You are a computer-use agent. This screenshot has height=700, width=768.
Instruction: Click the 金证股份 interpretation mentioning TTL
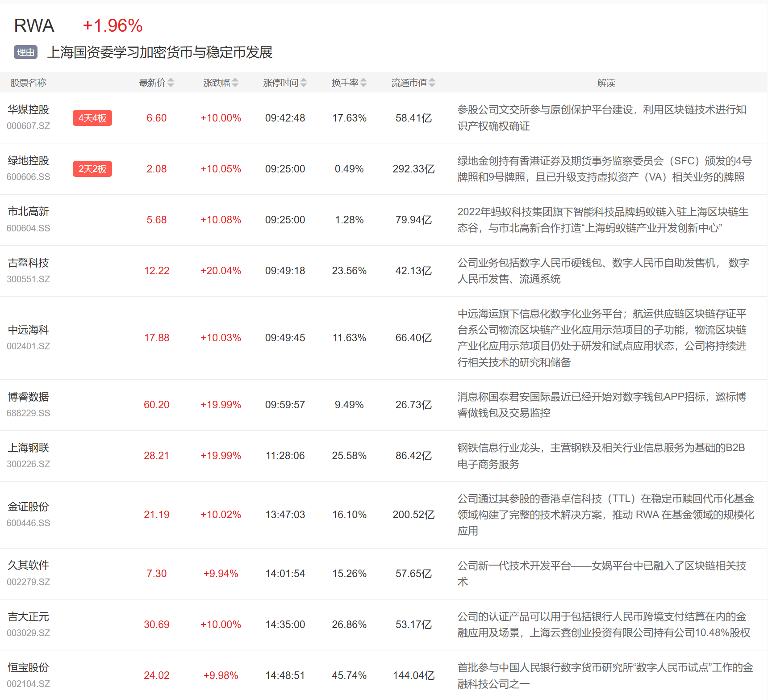(x=606, y=515)
